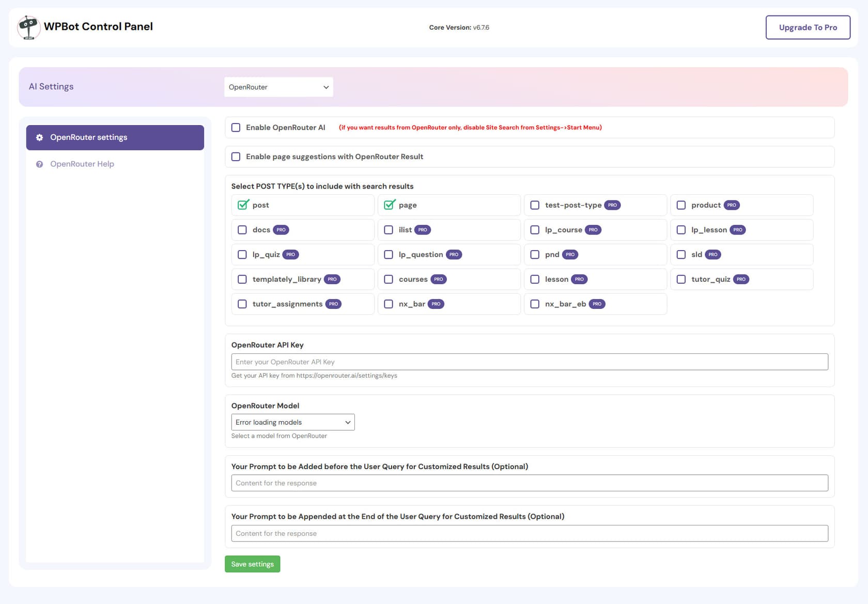Check the tutor_quiz box
868x604 pixels.
point(681,280)
